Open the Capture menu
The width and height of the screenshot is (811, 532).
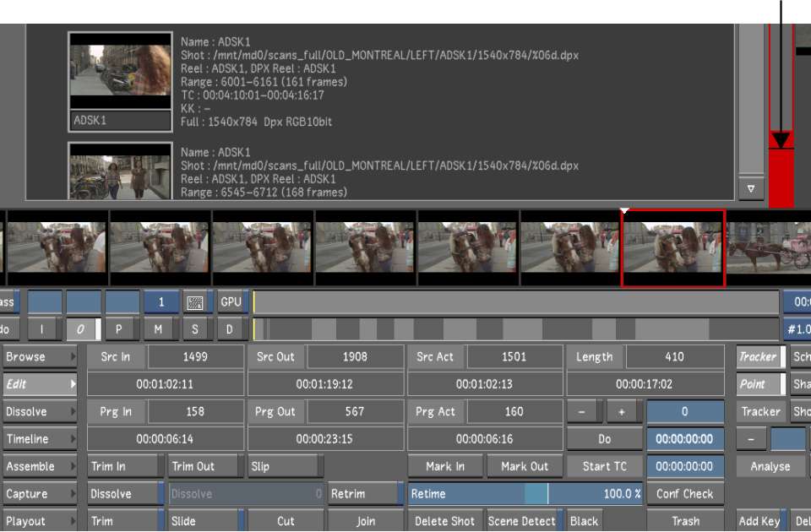[40, 494]
